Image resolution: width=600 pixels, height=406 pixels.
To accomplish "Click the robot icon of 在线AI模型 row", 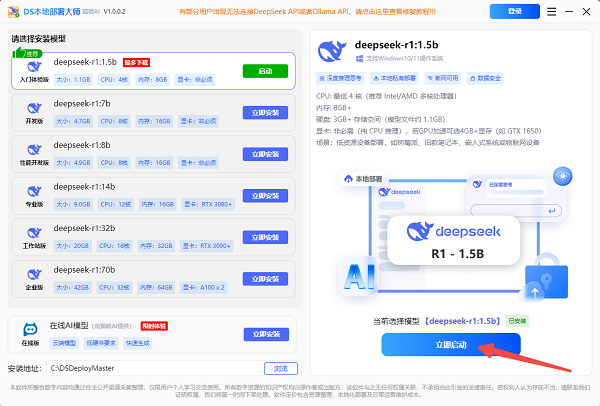I will (x=30, y=329).
